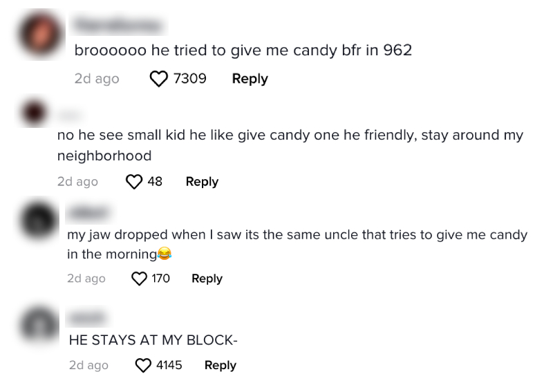
Task: Reply to the "stay around my neighborhood" comment
Action: (x=202, y=182)
